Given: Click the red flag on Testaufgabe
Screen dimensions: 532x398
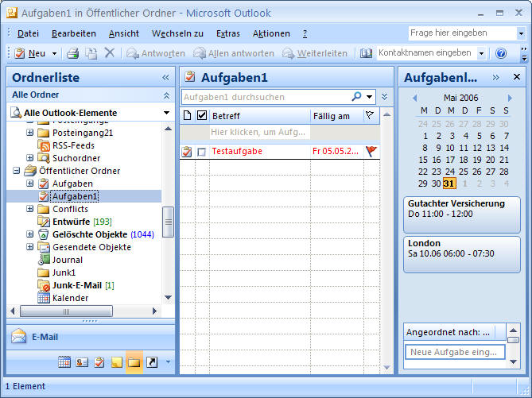Looking at the screenshot, I should coord(371,151).
